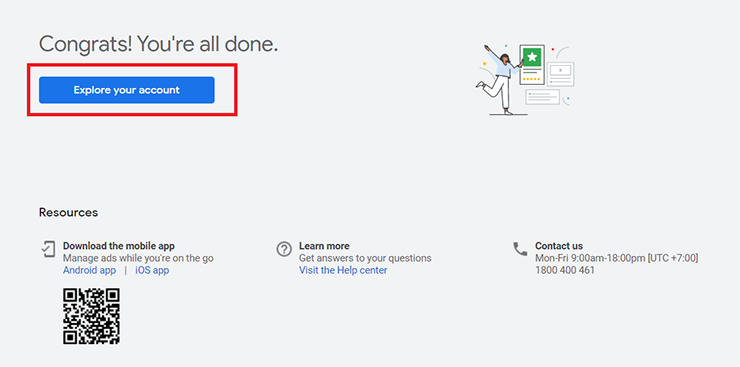Screen dimensions: 740x367
Task: Click the celebrating person illustration
Action: point(524,80)
